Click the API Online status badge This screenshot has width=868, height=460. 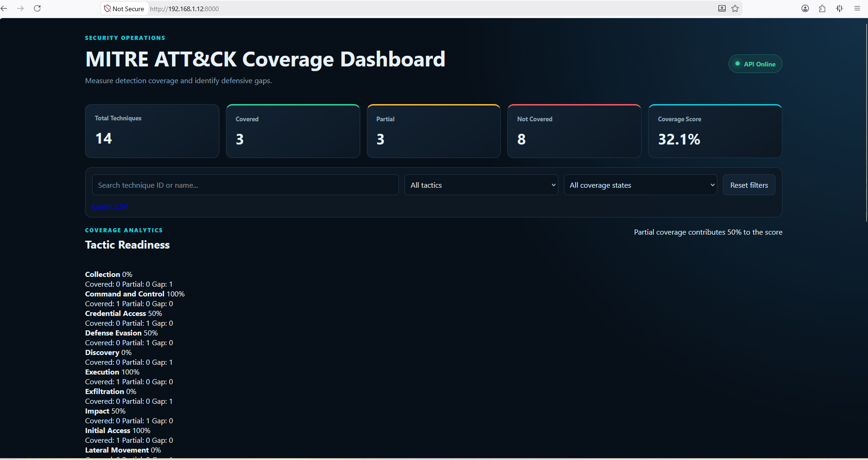(x=755, y=64)
